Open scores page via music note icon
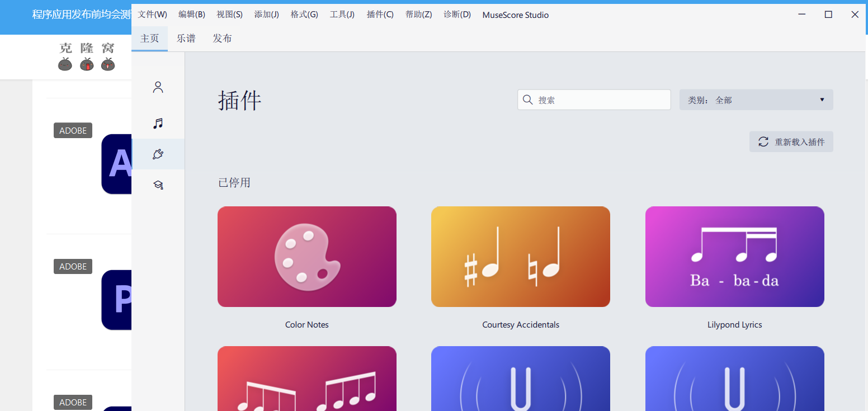This screenshot has width=868, height=411. point(158,124)
